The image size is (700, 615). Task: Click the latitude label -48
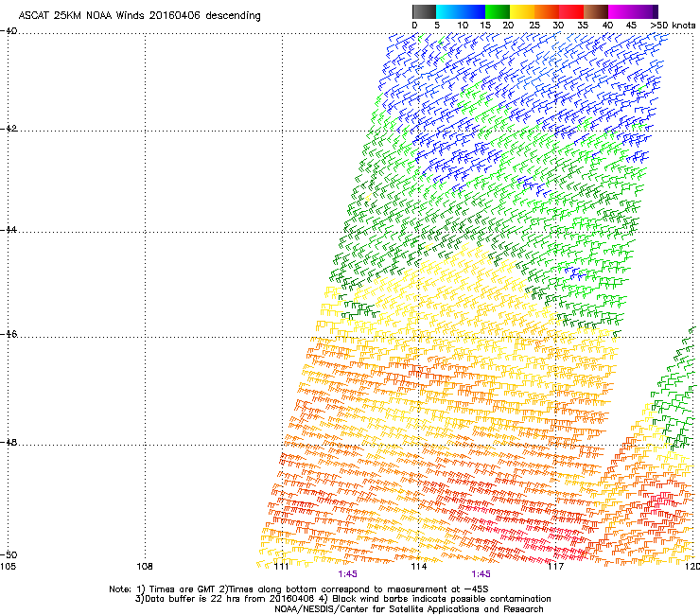[x=9, y=442]
